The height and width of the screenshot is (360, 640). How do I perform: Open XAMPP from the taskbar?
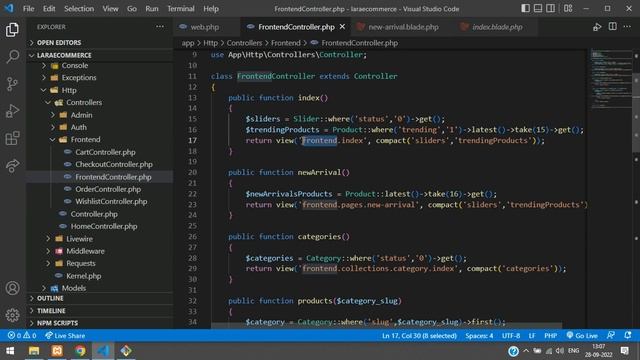(57, 351)
